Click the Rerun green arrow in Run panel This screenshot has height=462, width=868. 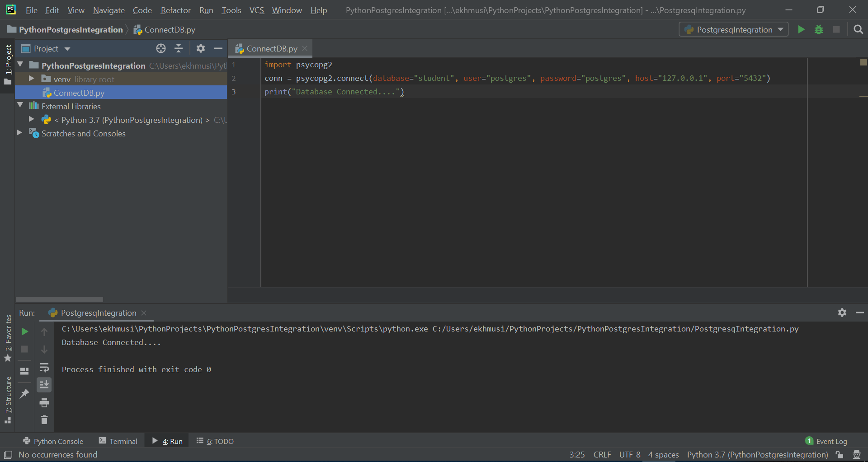click(25, 332)
